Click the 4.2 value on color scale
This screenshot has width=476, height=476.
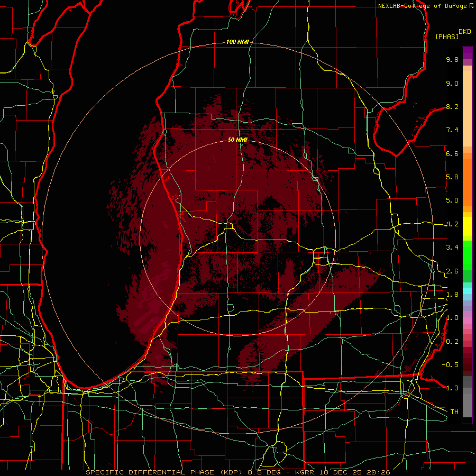452,224
